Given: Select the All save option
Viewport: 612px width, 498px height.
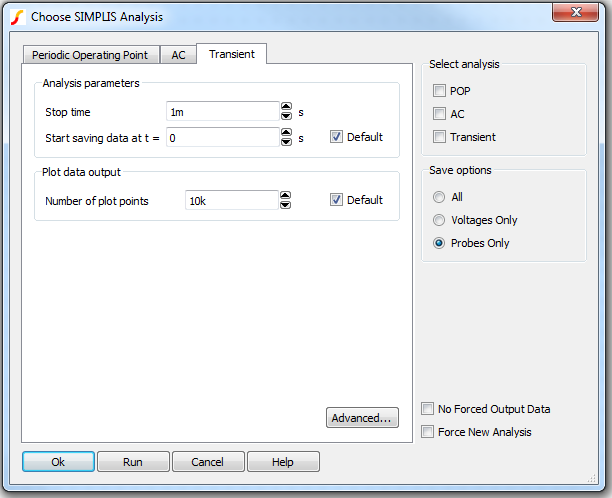Looking at the screenshot, I should [439, 197].
